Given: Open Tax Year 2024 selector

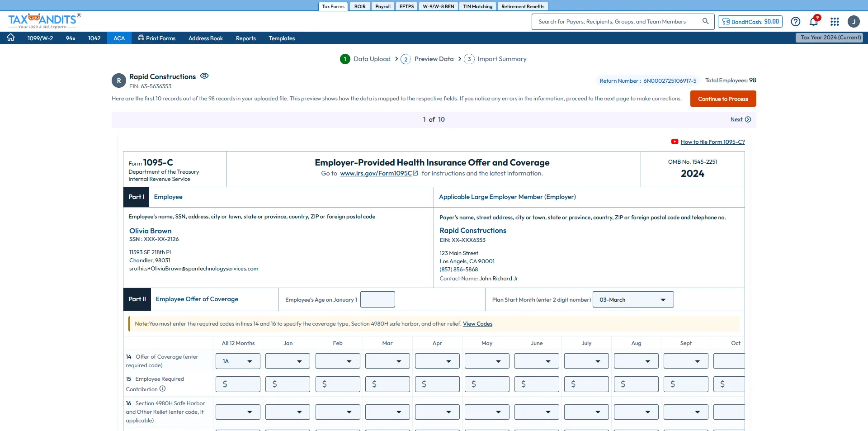Looking at the screenshot, I should 829,38.
